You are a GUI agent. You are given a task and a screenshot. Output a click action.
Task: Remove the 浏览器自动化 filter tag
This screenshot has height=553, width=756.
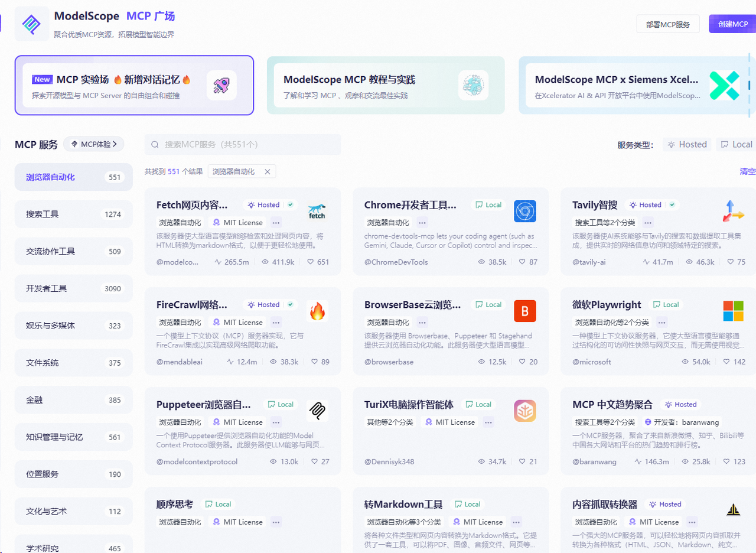point(267,172)
